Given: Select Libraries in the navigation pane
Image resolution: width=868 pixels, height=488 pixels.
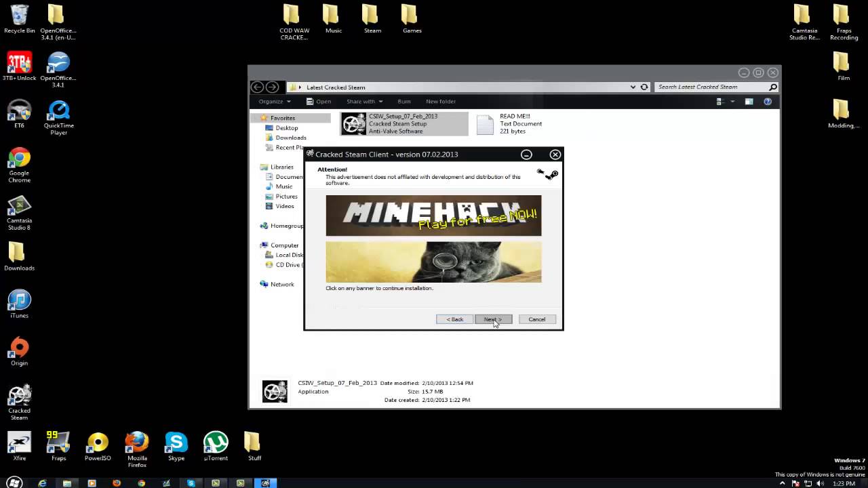Looking at the screenshot, I should tap(282, 167).
